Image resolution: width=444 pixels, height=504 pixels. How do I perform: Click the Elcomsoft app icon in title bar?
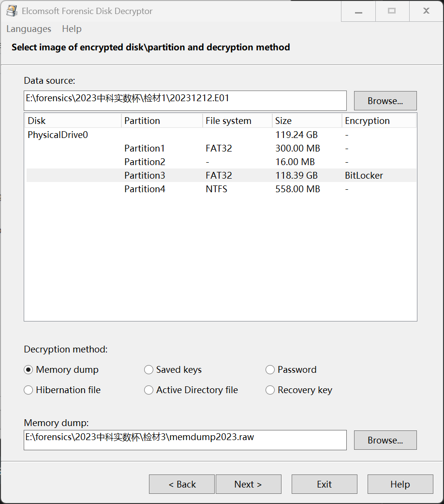(12, 11)
